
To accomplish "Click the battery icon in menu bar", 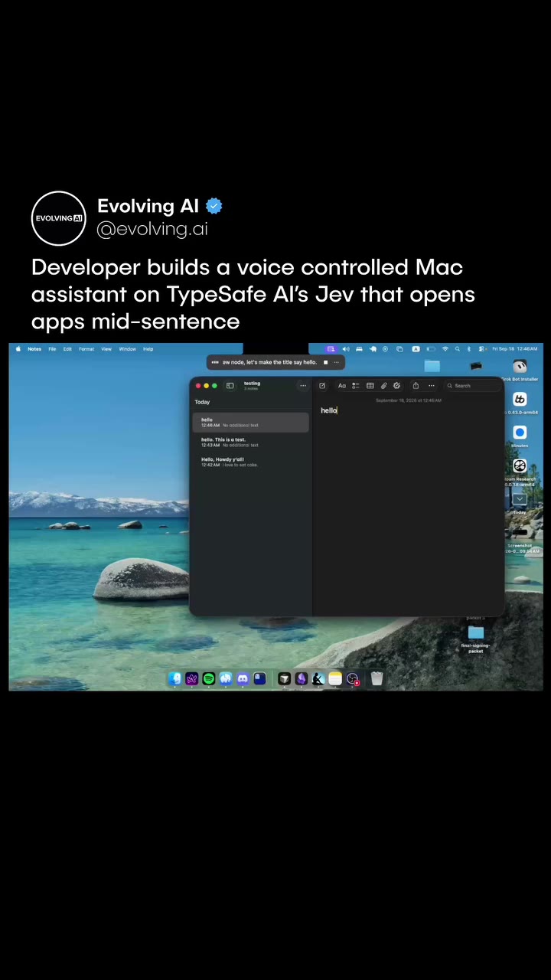I will [x=430, y=349].
